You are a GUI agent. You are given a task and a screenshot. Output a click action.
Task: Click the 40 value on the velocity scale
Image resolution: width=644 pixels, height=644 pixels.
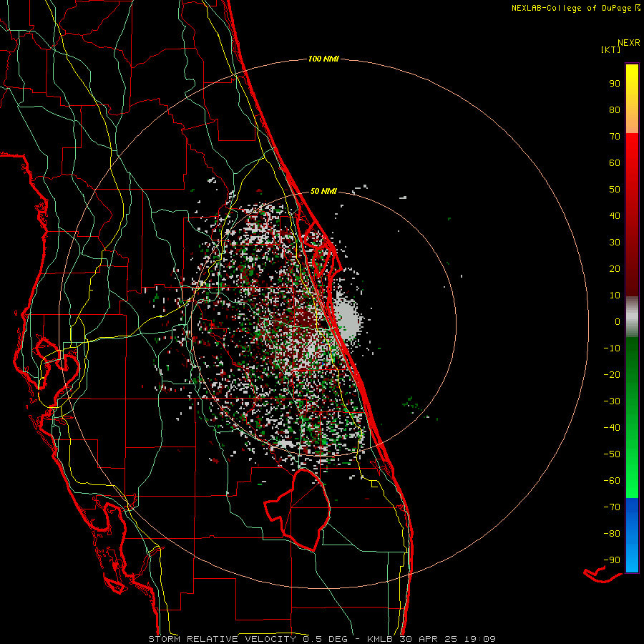point(615,216)
